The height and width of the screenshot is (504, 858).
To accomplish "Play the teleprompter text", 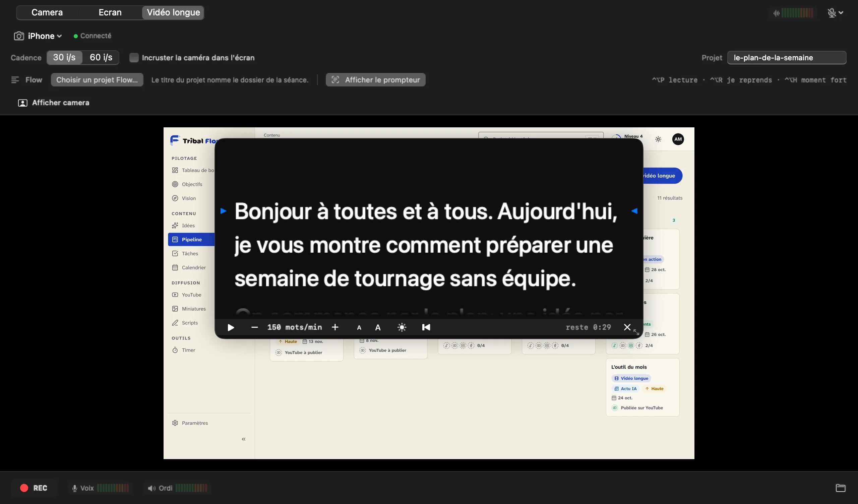I will (x=231, y=327).
